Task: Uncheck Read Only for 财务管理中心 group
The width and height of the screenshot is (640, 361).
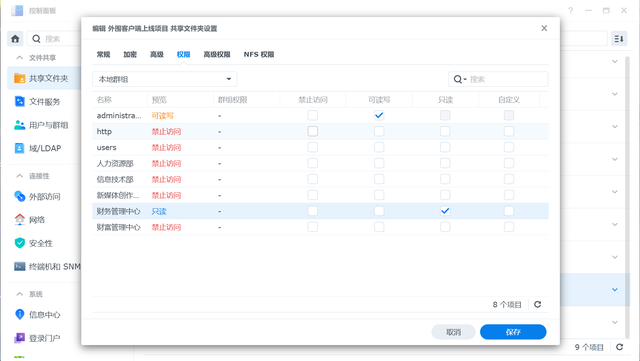Action: coord(445,211)
